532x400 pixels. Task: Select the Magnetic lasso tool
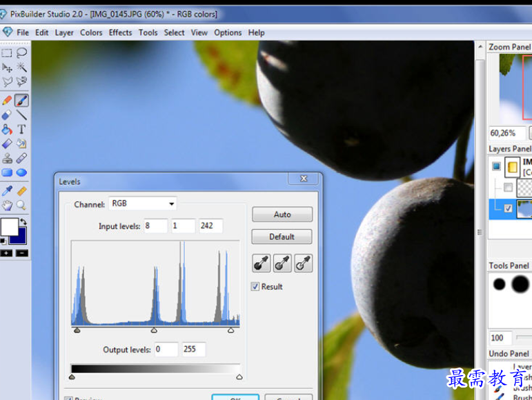click(x=21, y=81)
